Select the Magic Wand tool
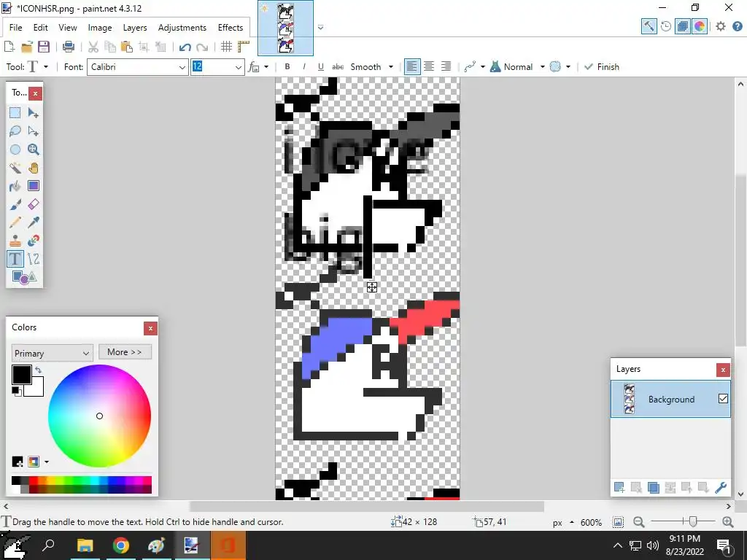 (x=15, y=168)
